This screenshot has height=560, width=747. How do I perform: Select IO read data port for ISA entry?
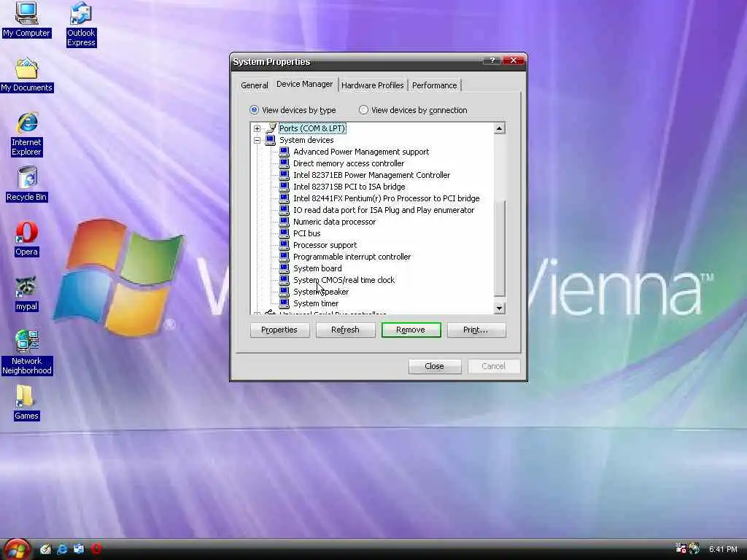pyautogui.click(x=384, y=210)
